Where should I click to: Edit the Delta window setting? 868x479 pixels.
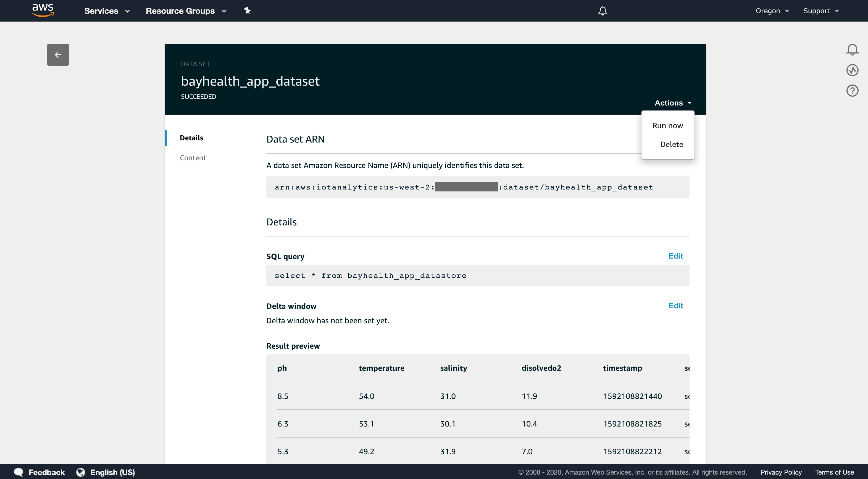(675, 306)
